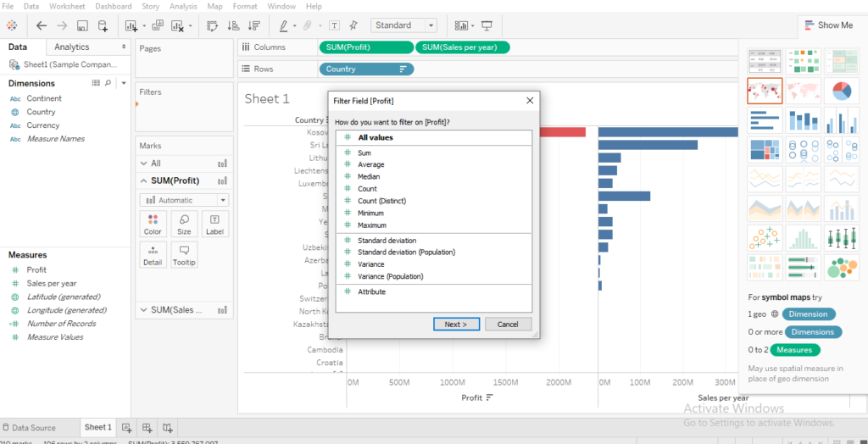
Task: Click the Presentation Mode icon
Action: click(487, 25)
